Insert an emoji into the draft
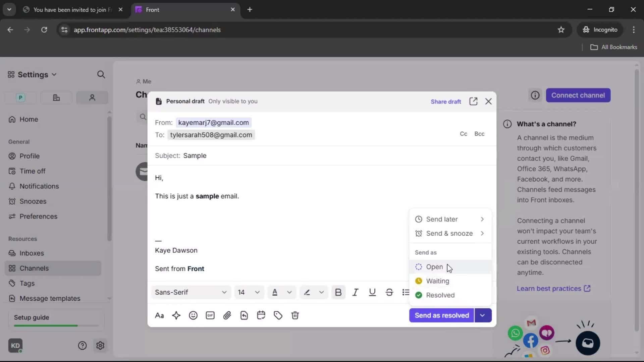644x362 pixels. click(x=193, y=315)
